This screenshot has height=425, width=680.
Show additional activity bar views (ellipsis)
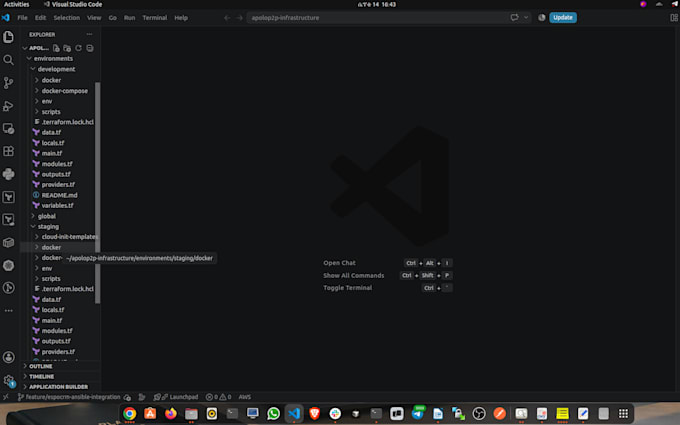tap(8, 311)
